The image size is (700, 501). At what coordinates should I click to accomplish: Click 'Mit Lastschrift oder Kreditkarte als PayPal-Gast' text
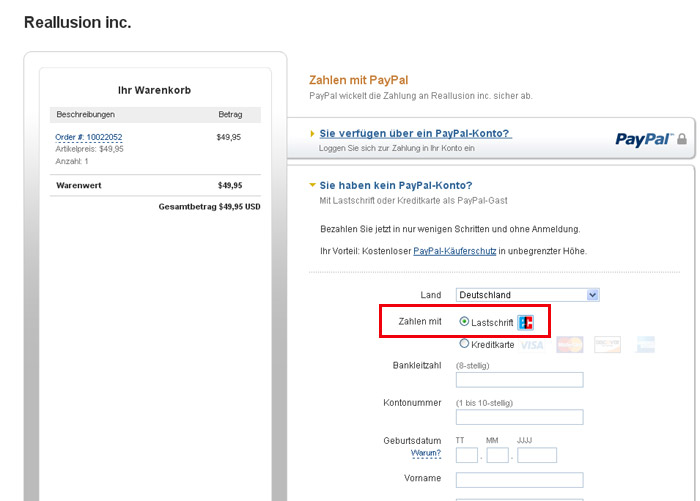coord(413,201)
